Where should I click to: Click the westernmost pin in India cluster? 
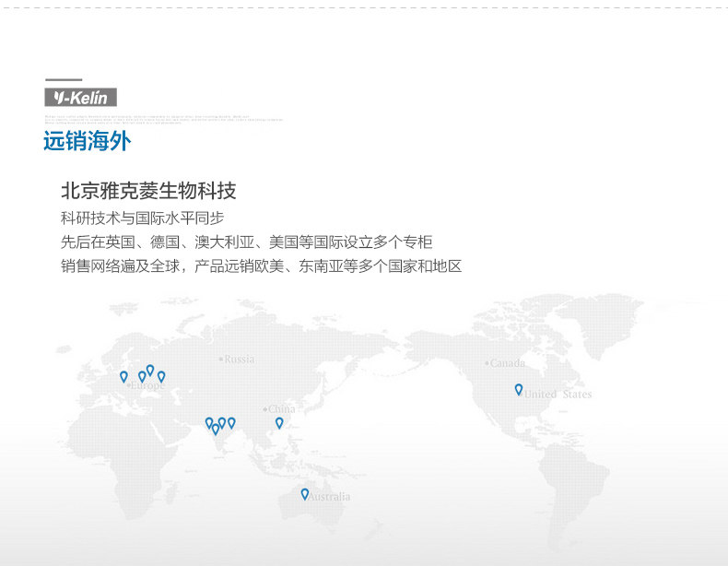pos(209,423)
